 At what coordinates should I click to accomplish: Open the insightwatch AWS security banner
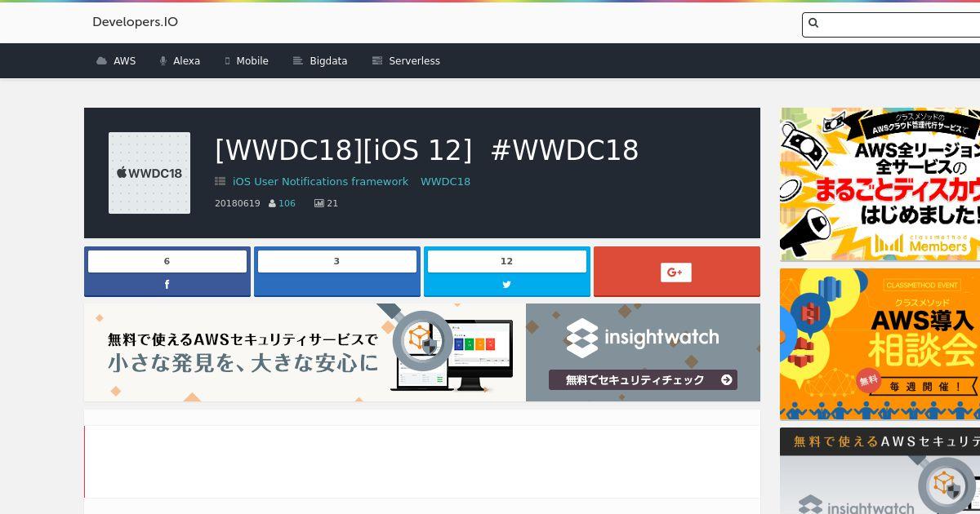click(x=422, y=352)
